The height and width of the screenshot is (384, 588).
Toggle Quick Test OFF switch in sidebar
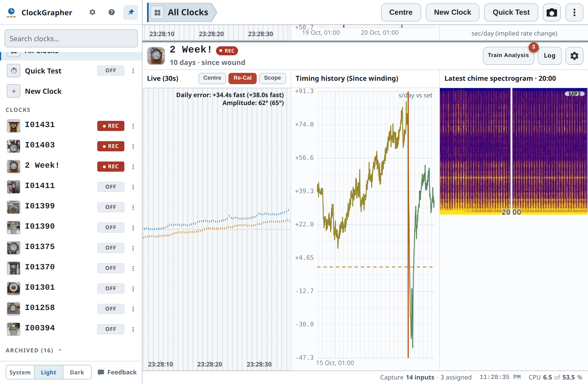(111, 71)
